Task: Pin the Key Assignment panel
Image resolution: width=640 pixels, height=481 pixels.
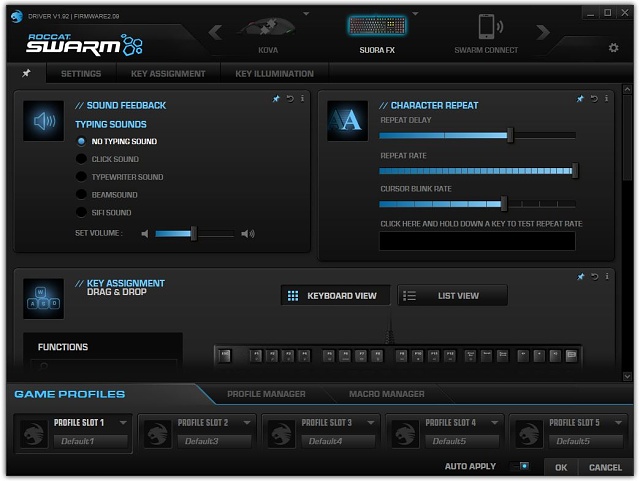Action: pos(581,277)
